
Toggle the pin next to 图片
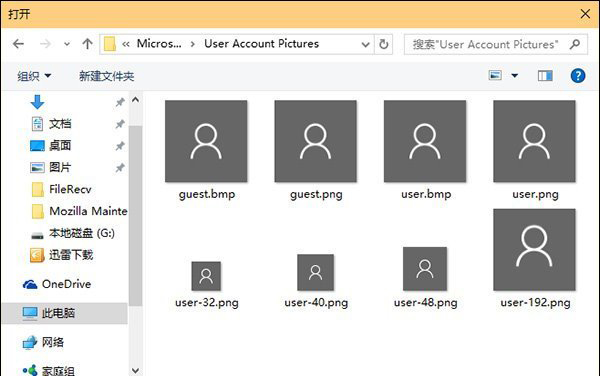click(x=120, y=168)
